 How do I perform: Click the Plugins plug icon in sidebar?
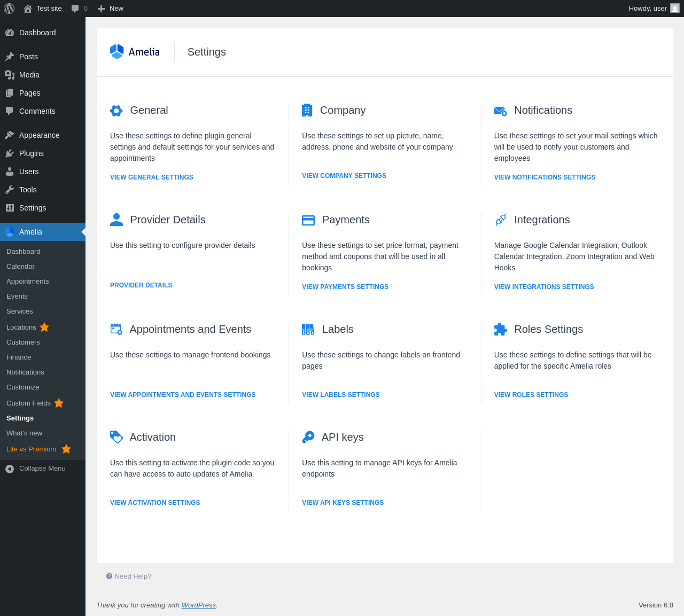(x=10, y=153)
